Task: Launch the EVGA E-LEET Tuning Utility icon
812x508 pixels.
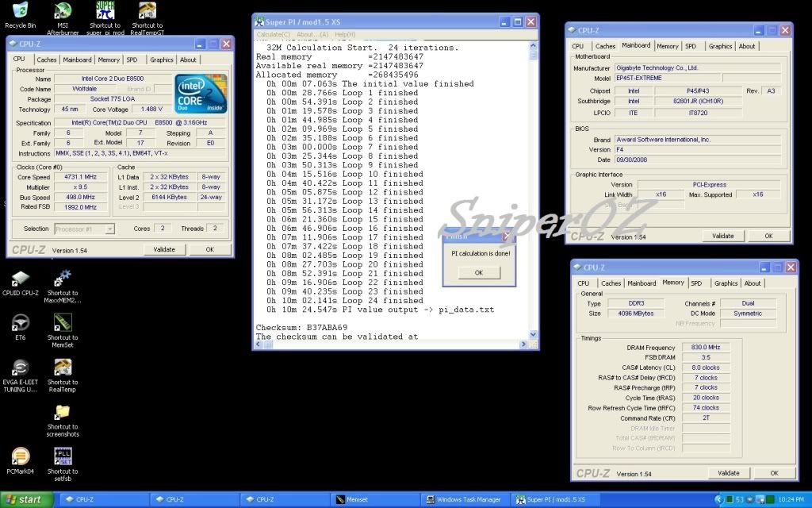Action: (21, 368)
